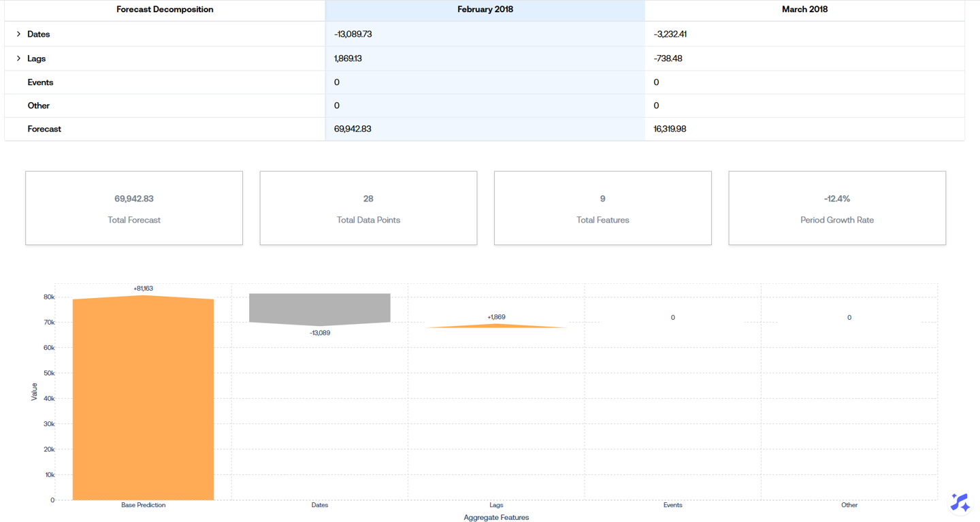Click the Period Growth Rate card
980x522 pixels.
point(836,208)
